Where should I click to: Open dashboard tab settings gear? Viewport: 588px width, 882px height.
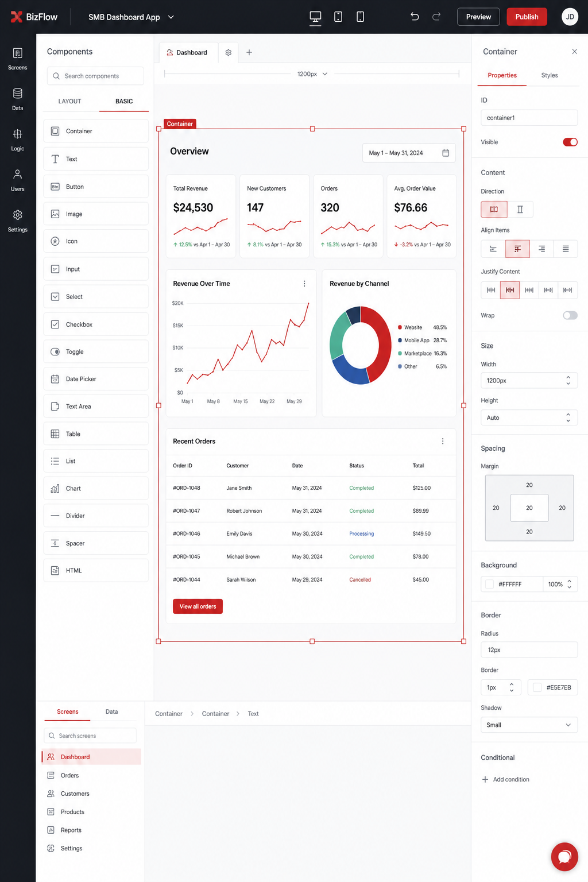click(229, 52)
